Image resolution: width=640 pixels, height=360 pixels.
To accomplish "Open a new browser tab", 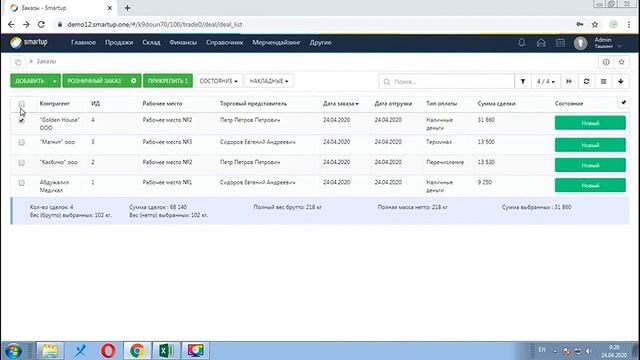I will pos(127,8).
